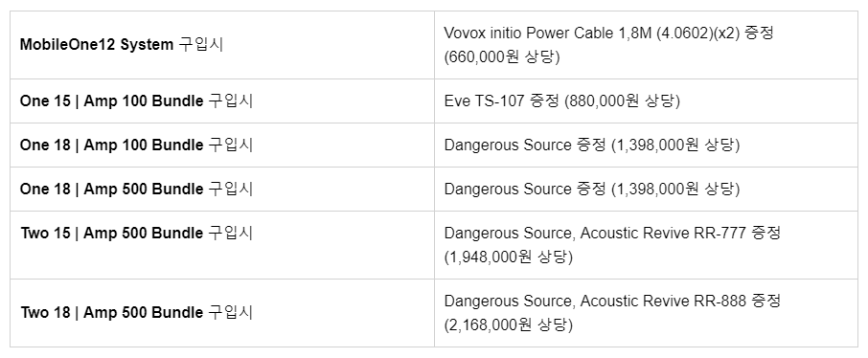Select the MobileOne12 System cell
Viewport: 868px width, 358px height.
pyautogui.click(x=222, y=45)
